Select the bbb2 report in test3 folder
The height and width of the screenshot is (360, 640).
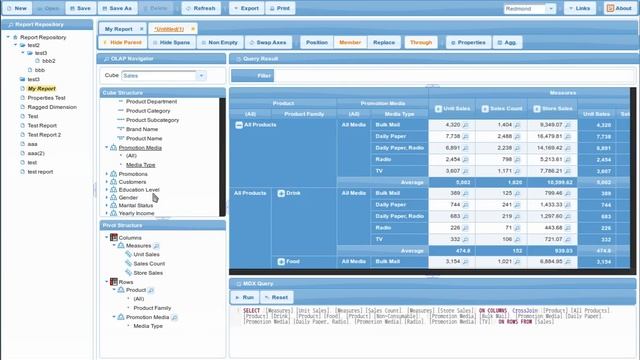(x=49, y=61)
